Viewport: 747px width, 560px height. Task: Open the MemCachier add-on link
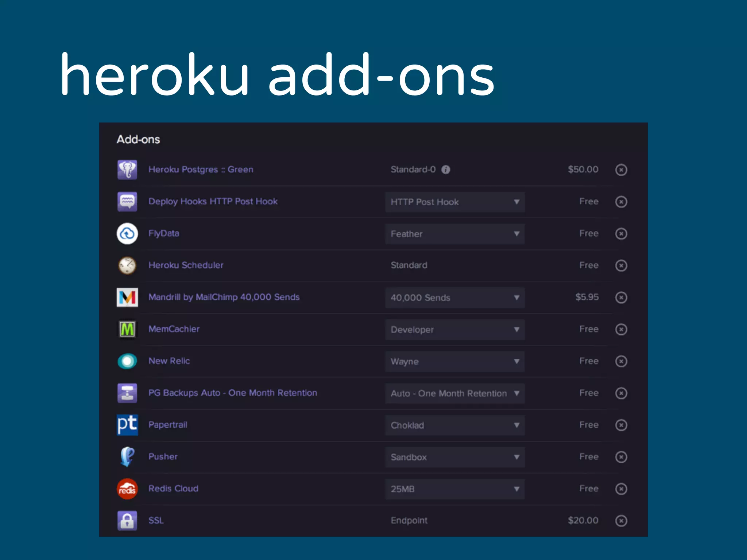click(x=174, y=329)
